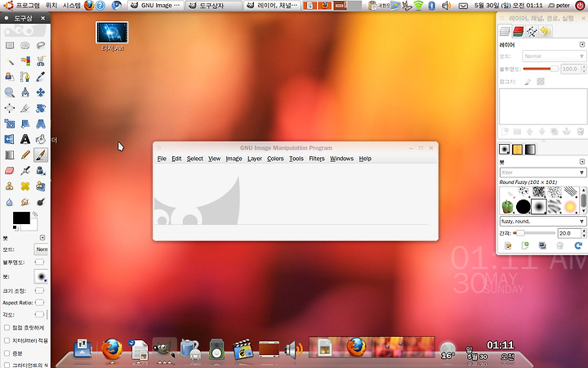Open the 'fuzzy, round,' tags dropdown

coord(542,221)
